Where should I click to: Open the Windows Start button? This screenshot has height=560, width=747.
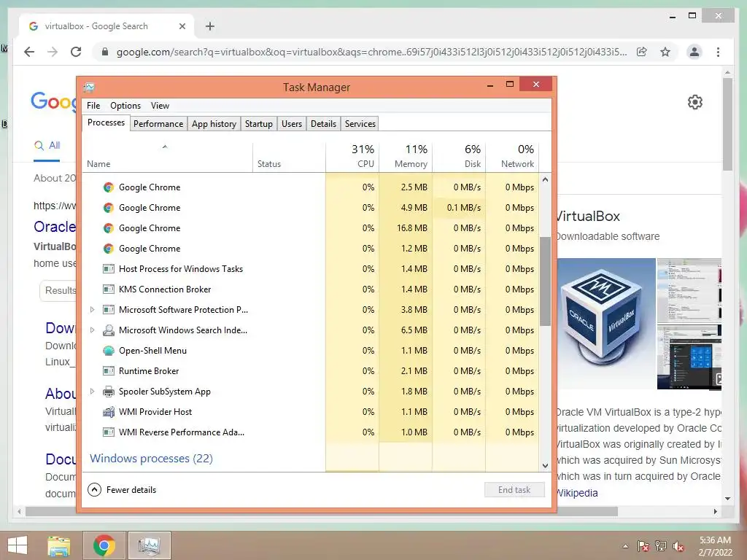(18, 545)
